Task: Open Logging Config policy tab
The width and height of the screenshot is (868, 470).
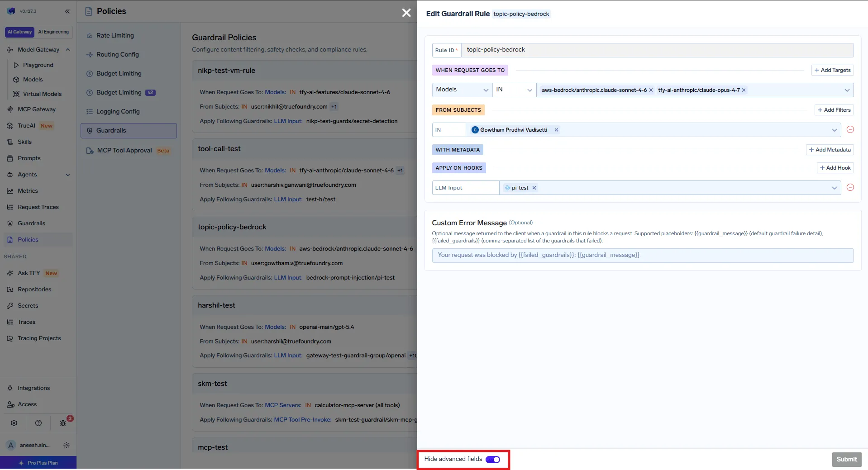Action: coord(129,112)
